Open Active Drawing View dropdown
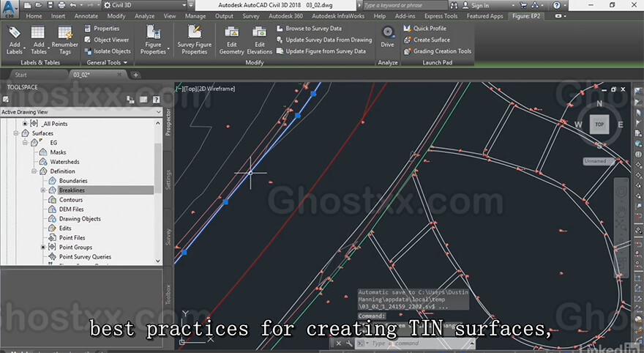Viewport: 644px width, 353px height. point(81,112)
